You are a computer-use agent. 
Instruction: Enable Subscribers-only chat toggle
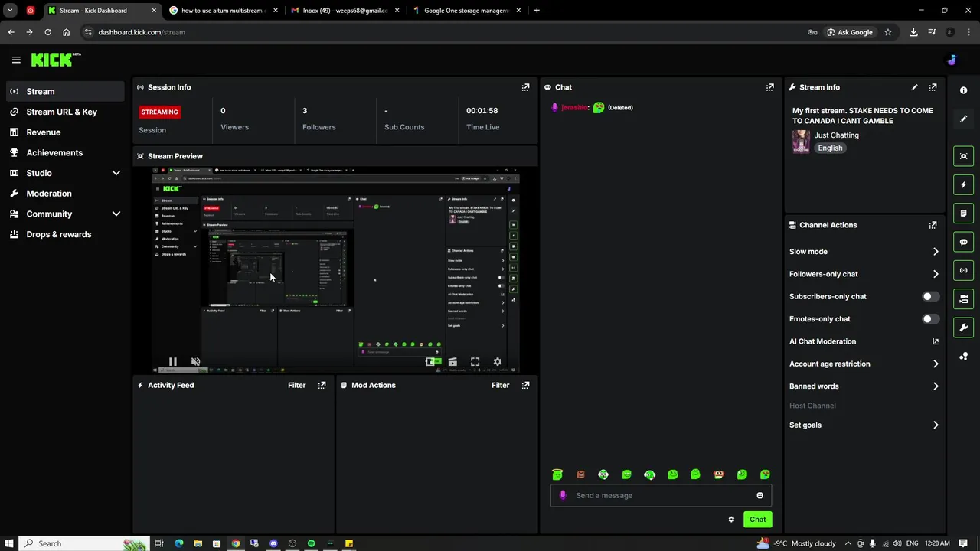[930, 296]
